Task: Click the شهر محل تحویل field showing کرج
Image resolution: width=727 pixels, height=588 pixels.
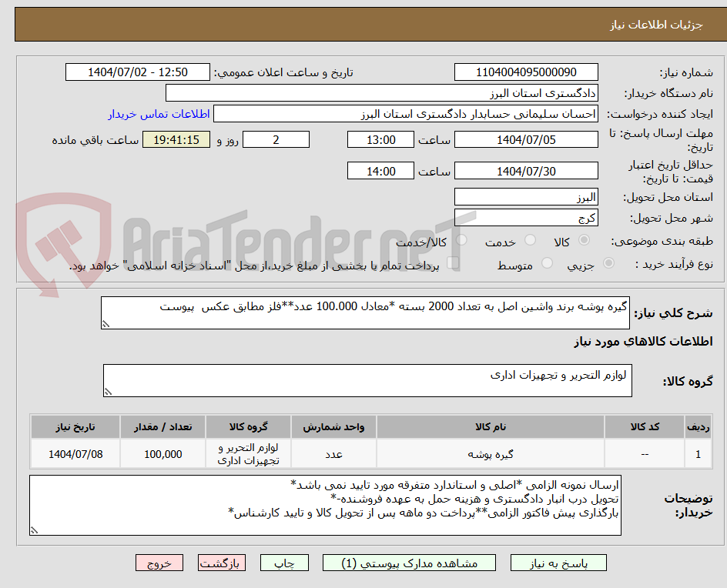Action: 526,218
